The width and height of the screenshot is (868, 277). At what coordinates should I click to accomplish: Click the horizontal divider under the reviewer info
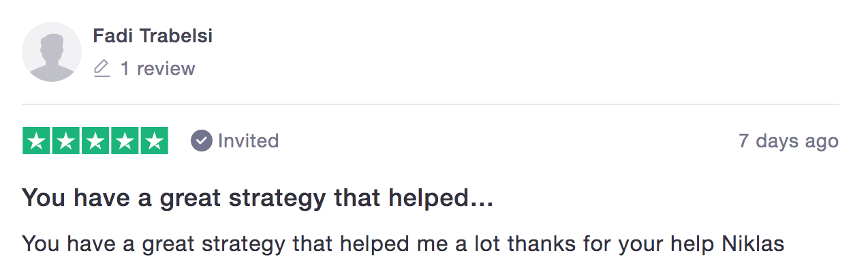pos(430,104)
